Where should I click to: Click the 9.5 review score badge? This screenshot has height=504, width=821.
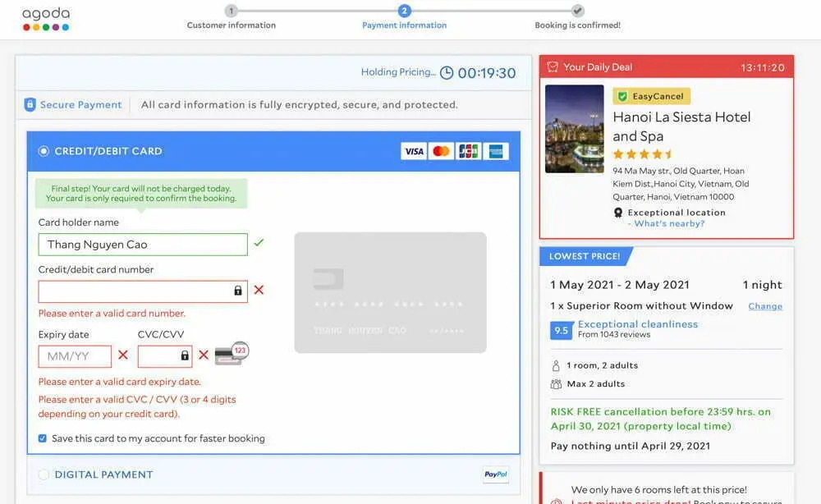[562, 330]
